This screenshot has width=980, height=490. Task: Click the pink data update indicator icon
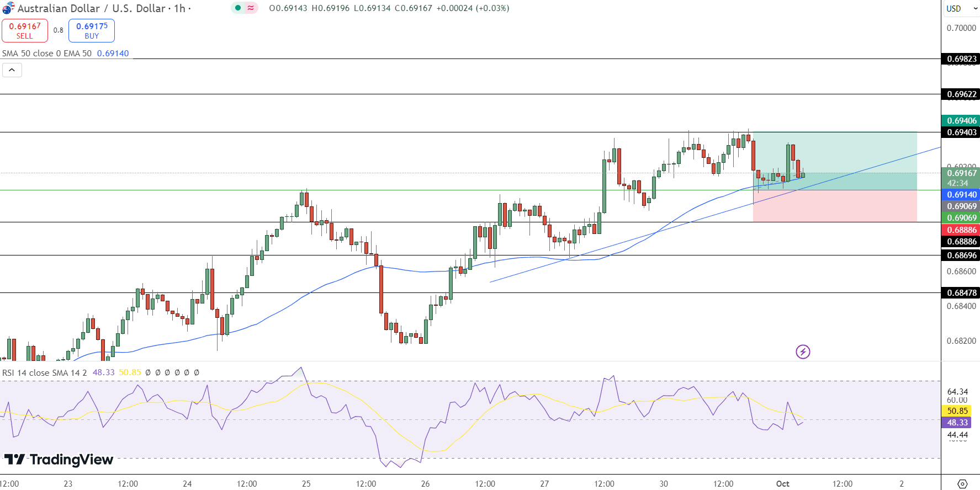tap(251, 8)
